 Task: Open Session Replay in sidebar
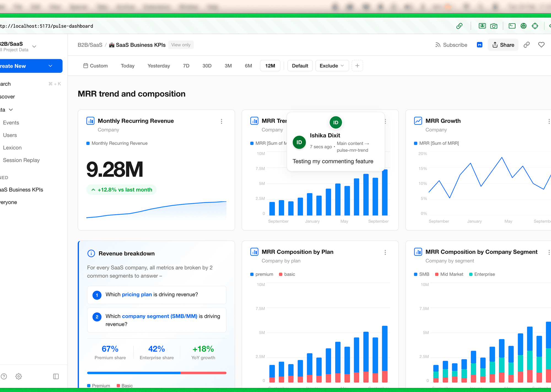pos(21,160)
